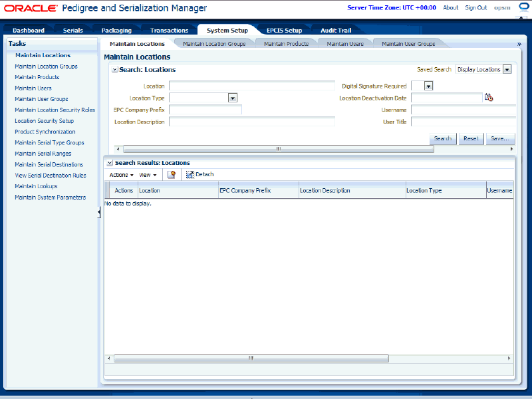Click the Location Description input field

252,122
